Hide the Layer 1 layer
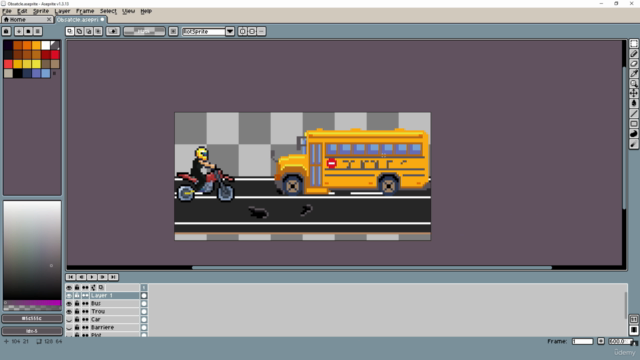Screen dimensions: 640x360 pos(69,296)
